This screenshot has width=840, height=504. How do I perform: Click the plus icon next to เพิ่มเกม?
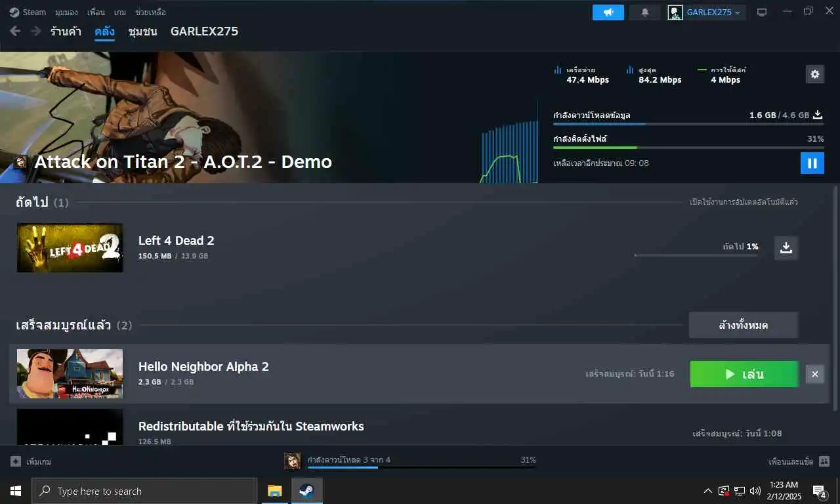tap(16, 461)
